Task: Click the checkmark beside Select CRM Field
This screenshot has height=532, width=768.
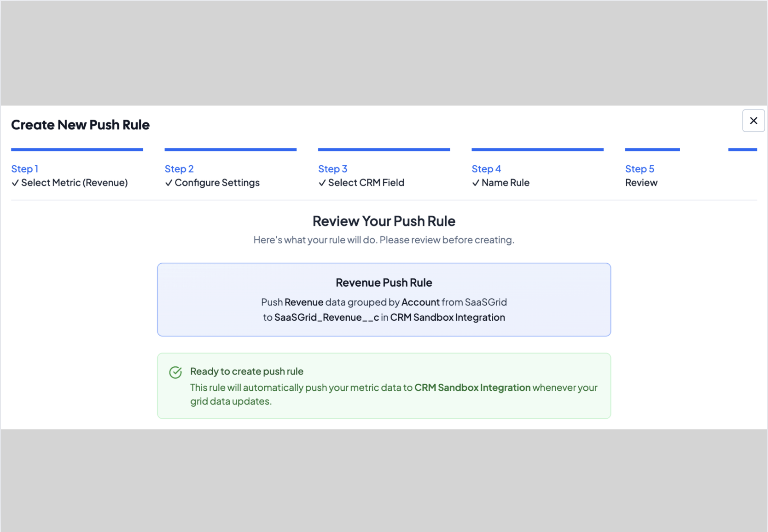Action: 322,183
